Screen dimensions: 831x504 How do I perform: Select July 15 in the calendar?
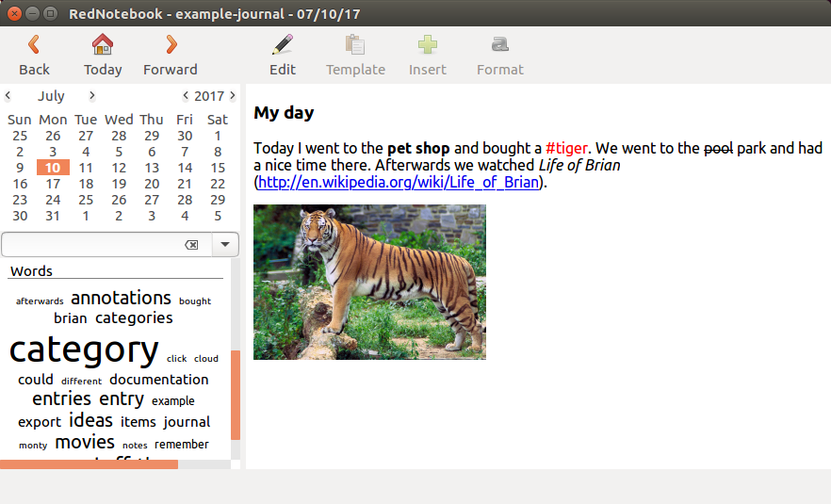click(x=218, y=168)
